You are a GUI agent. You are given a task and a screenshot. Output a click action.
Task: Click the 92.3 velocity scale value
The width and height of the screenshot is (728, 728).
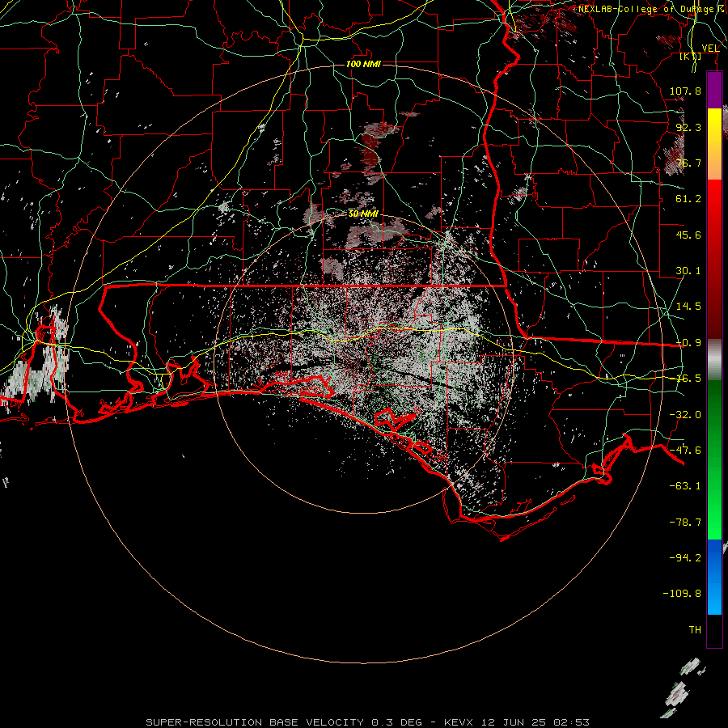[x=688, y=127]
